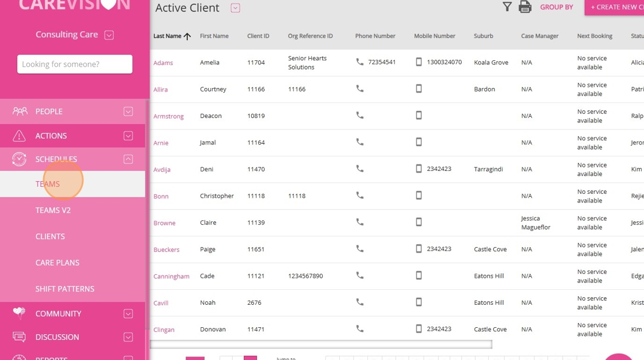Click phone icon in Clingan row
644x360 pixels.
(x=360, y=329)
